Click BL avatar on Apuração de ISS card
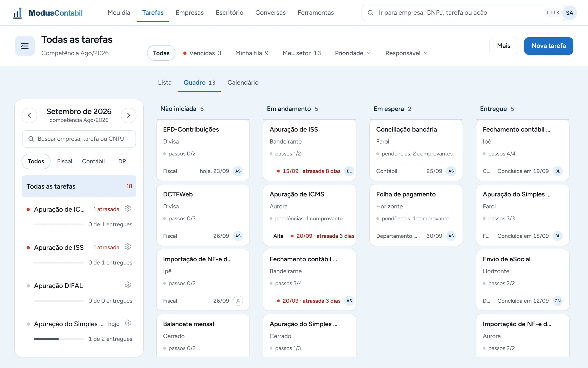Screen dimensions: 588x368 [349, 171]
